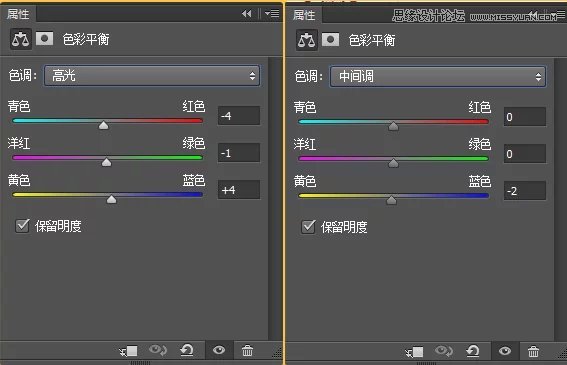Viewport: 567px width, 365px height.
Task: Click the layer mask icon in left panel
Action: click(x=44, y=38)
